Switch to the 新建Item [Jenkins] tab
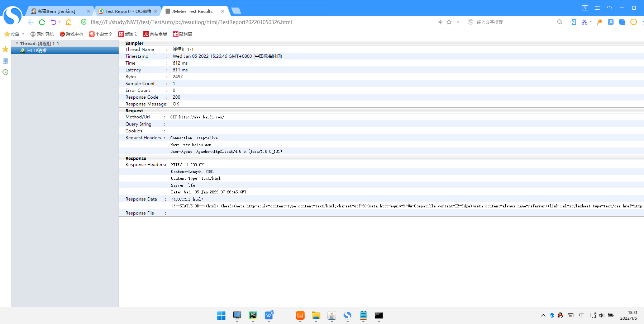The image size is (644, 324). pyautogui.click(x=57, y=11)
